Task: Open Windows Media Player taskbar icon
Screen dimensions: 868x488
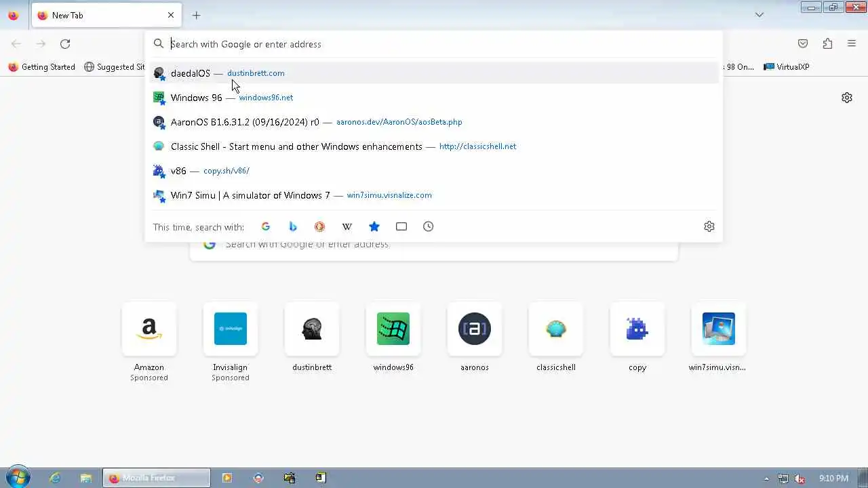Action: pos(227,478)
